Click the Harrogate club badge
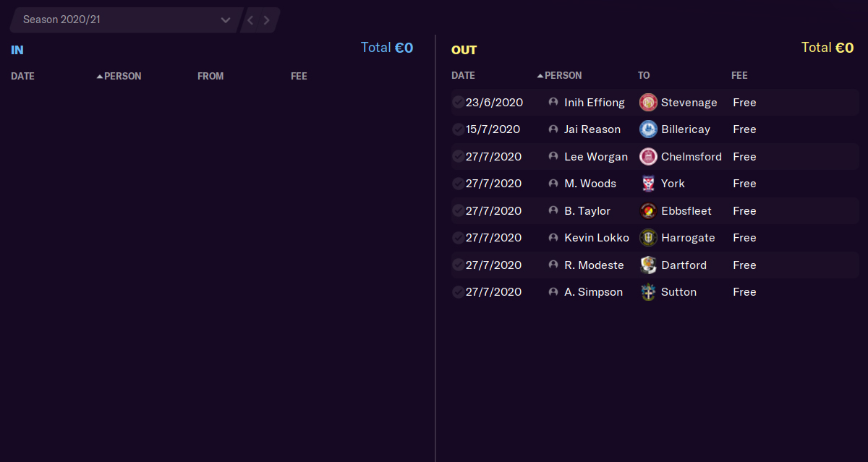The height and width of the screenshot is (462, 868). [648, 238]
